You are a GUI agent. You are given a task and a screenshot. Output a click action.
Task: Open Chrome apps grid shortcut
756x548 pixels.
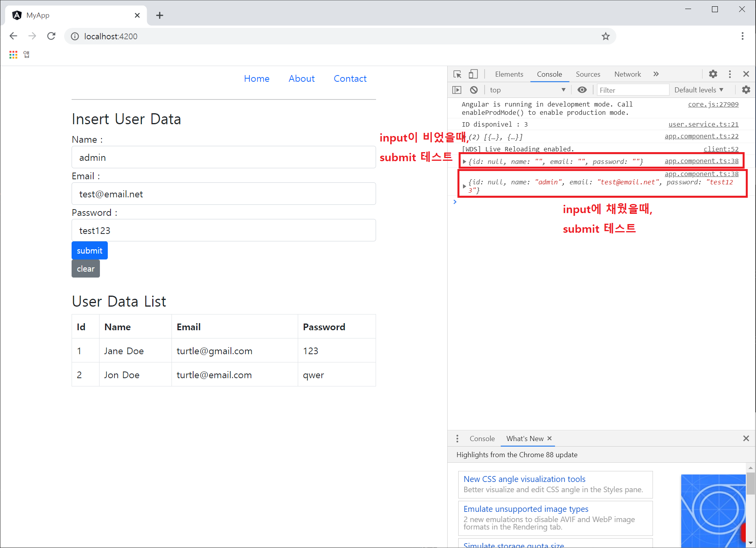[x=13, y=55]
